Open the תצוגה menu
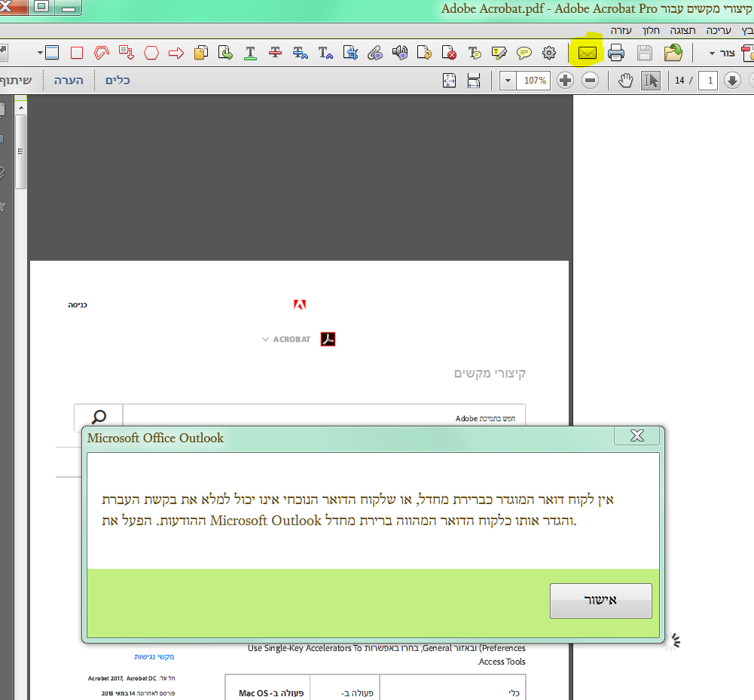754x700 pixels. (683, 30)
